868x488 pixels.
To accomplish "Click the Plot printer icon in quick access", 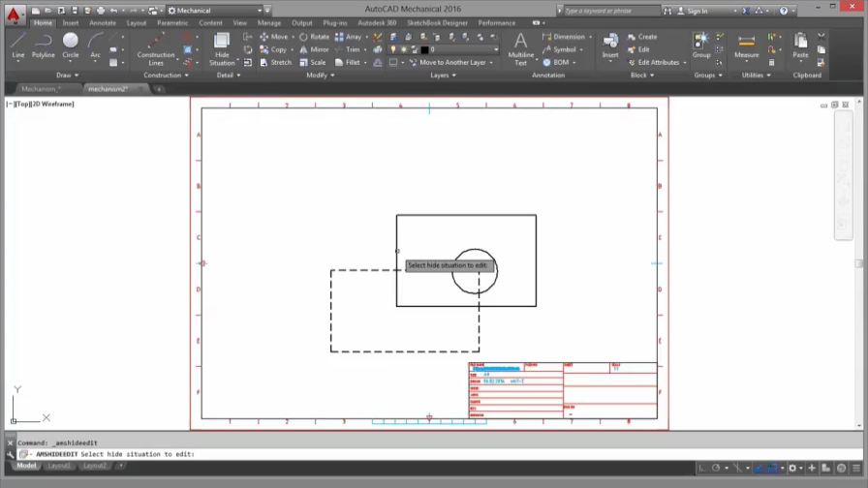I will (100, 11).
